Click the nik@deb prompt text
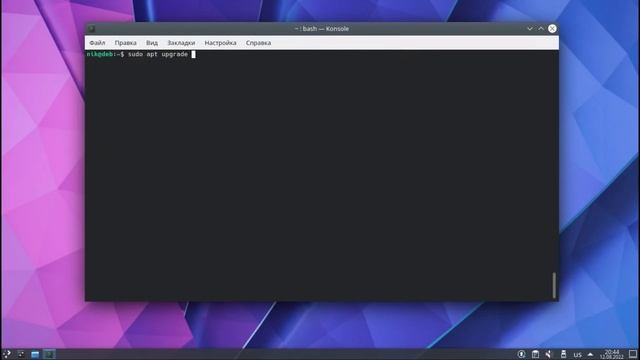This screenshot has width=640, height=360. coord(100,54)
